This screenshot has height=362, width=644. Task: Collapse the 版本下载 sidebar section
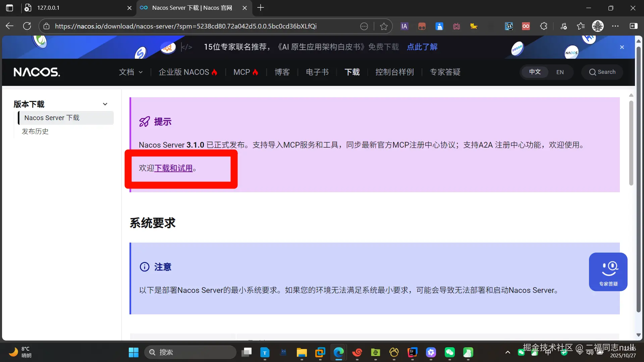click(x=105, y=104)
